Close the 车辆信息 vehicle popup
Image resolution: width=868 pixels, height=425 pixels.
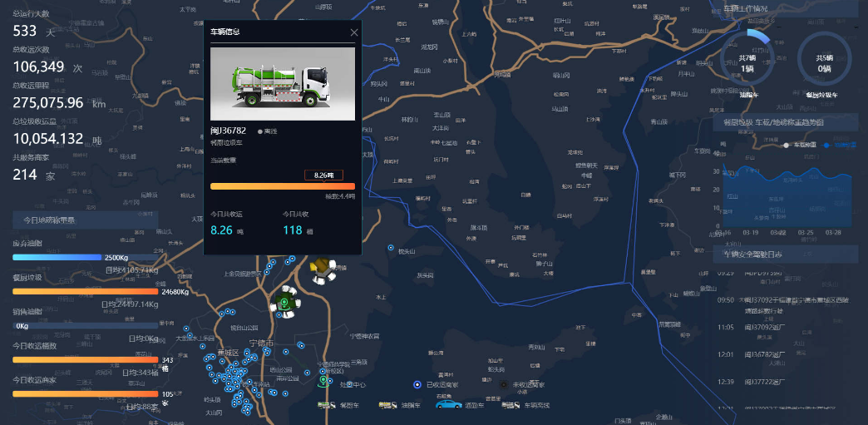354,32
